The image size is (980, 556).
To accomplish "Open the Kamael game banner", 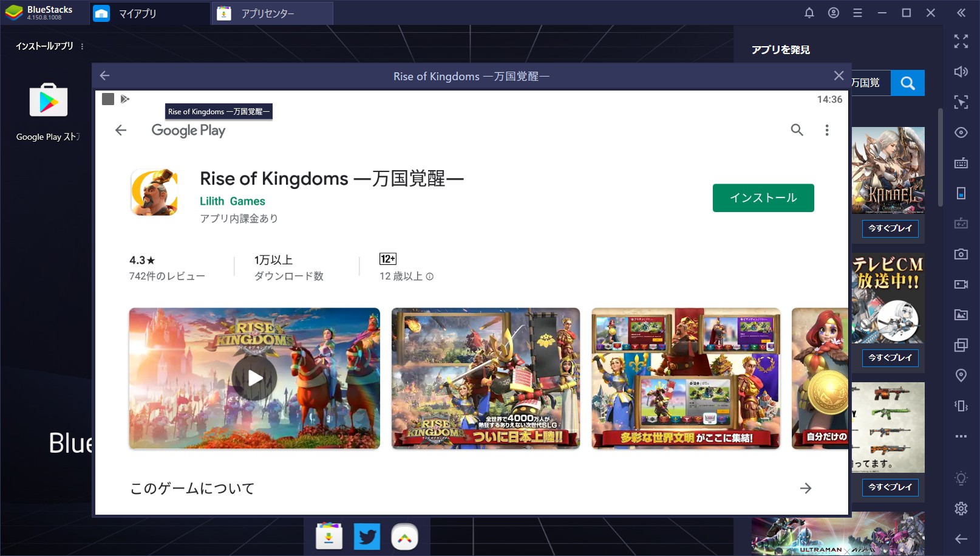I will [888, 170].
